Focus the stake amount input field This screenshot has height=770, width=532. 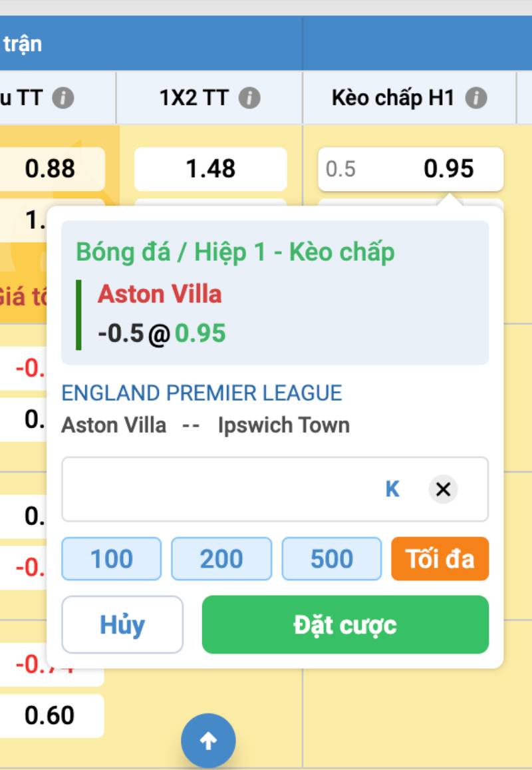[x=219, y=490]
